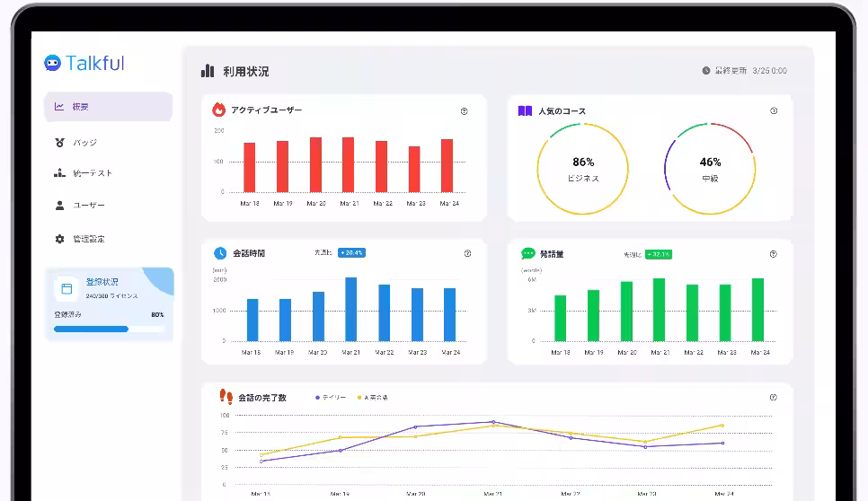Click the 登録状況 license card
Image resolution: width=868 pixels, height=501 pixels.
pos(110,287)
